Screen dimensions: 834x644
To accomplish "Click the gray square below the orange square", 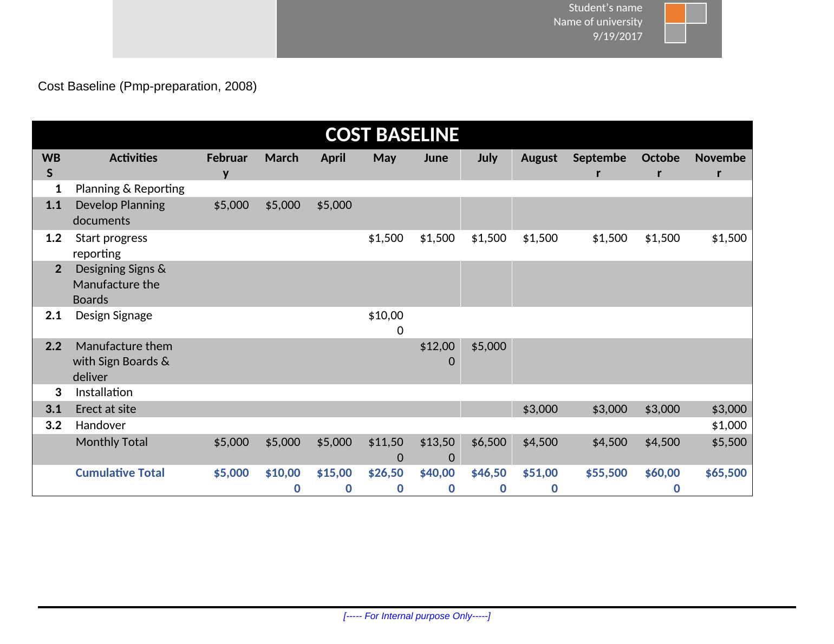I will click(x=675, y=34).
